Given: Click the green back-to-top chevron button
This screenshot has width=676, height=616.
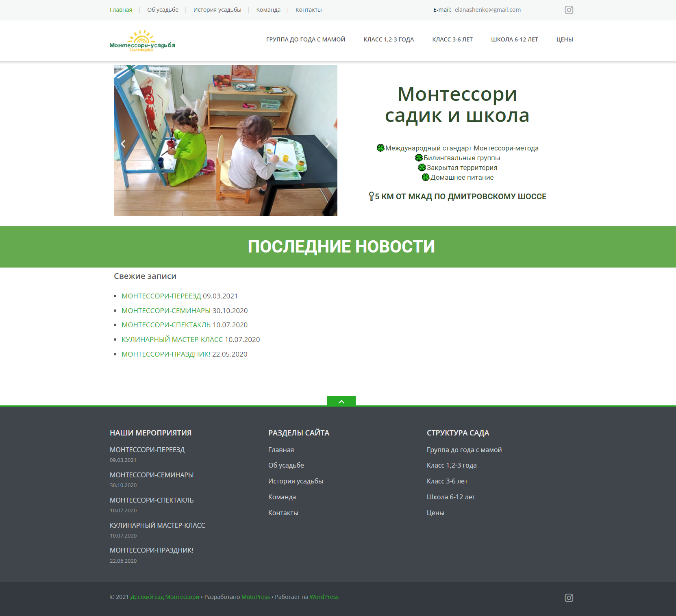Looking at the screenshot, I should point(341,401).
